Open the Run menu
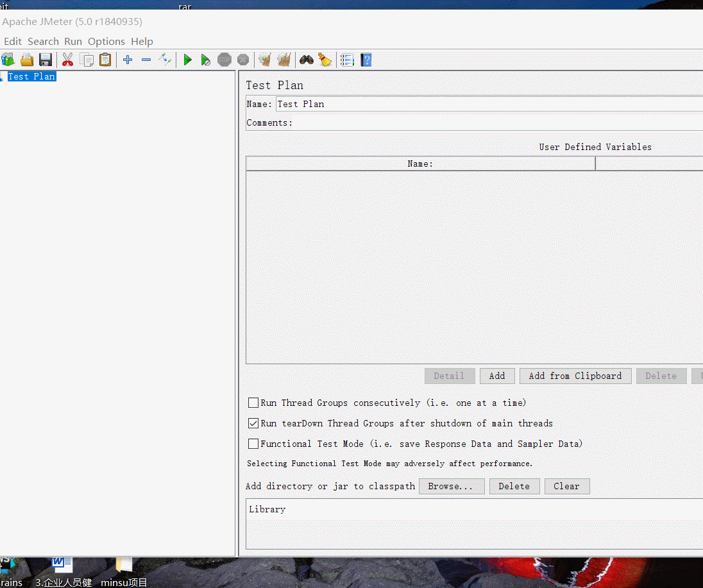Viewport: 703px width, 588px height. point(73,41)
